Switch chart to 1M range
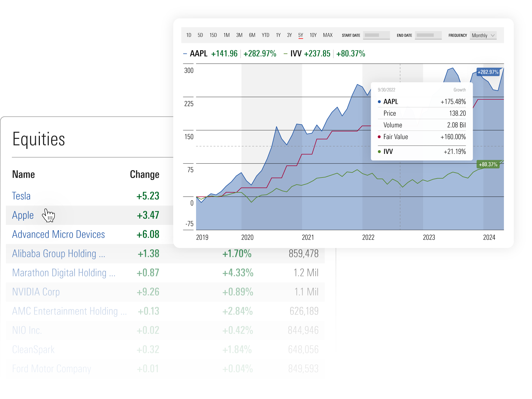 coord(226,35)
